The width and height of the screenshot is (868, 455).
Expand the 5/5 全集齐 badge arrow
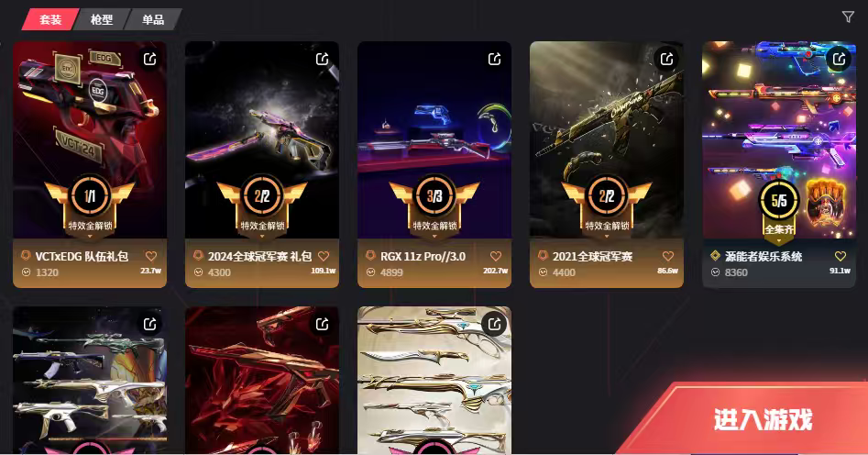pyautogui.click(x=779, y=241)
